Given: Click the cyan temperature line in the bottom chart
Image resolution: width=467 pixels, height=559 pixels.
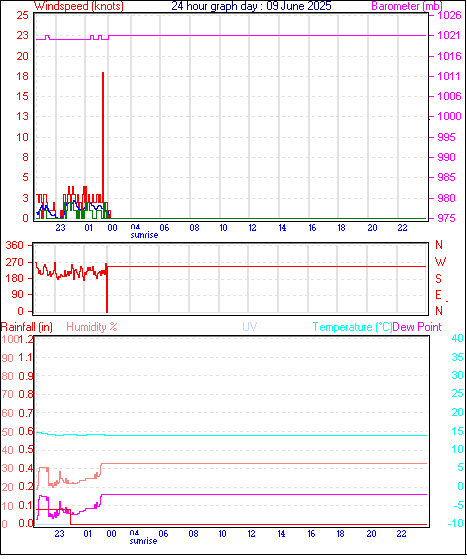Looking at the screenshot, I should [266, 435].
